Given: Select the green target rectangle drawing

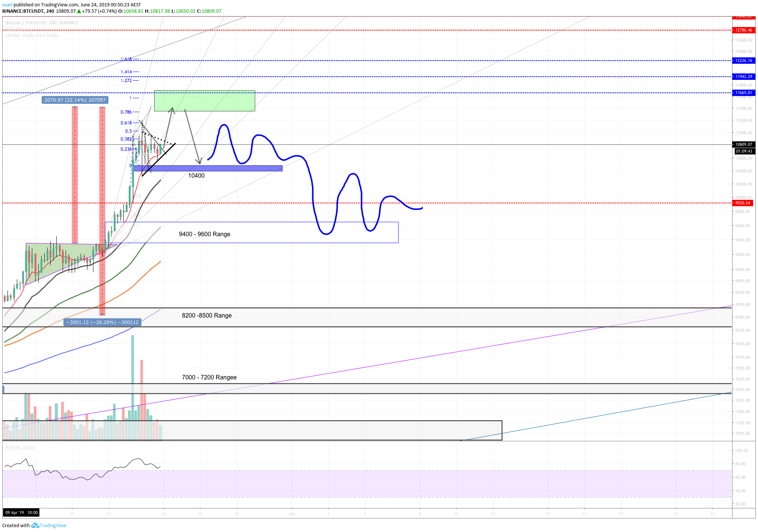Looking at the screenshot, I should [205, 101].
